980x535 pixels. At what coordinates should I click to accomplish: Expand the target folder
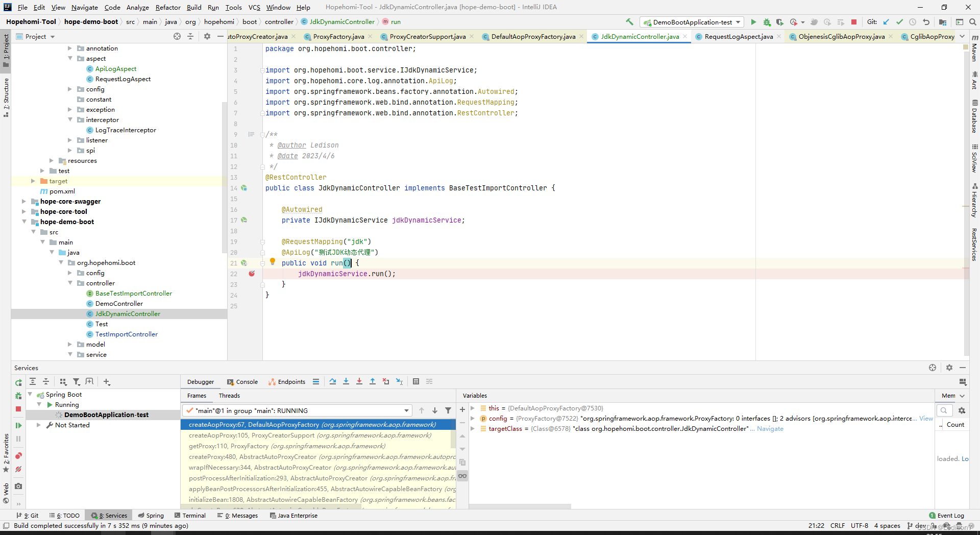[33, 181]
